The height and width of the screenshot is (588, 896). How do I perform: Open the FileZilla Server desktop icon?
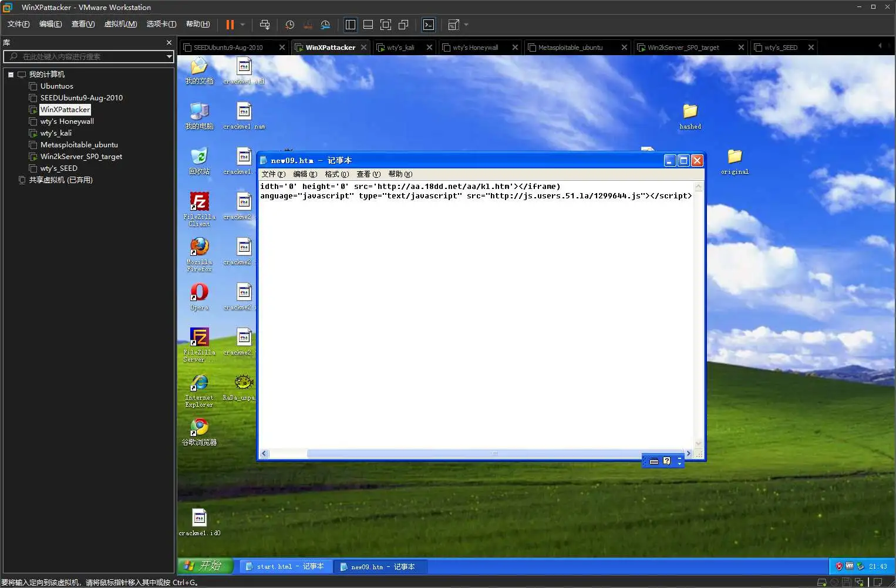[x=199, y=345]
